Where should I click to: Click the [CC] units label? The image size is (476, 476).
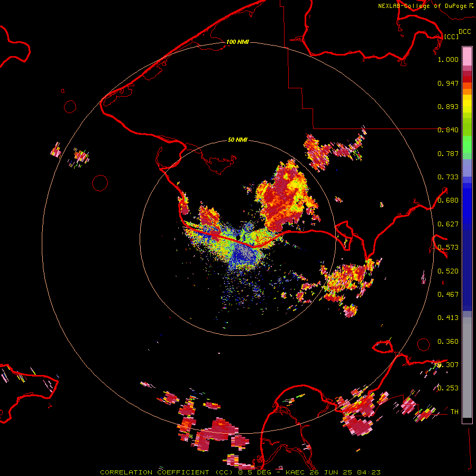(451, 36)
